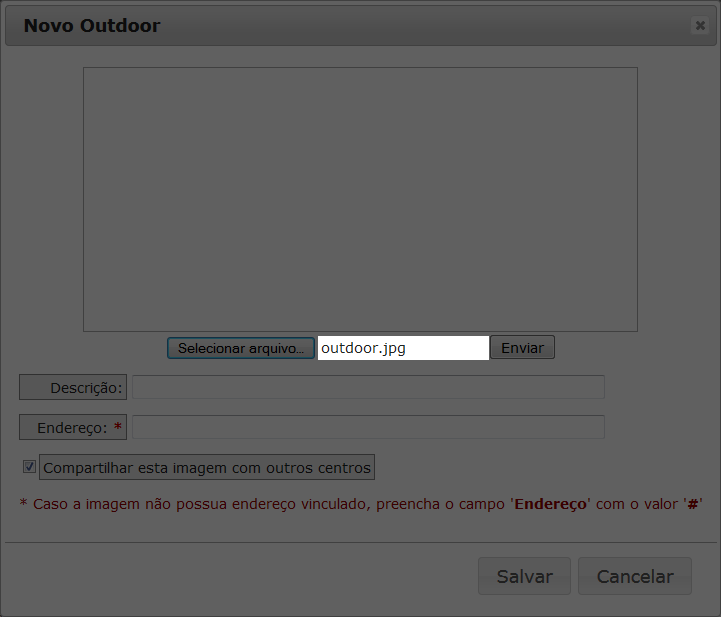The width and height of the screenshot is (721, 617).
Task: Click the Selecionar arquivo button
Action: pyautogui.click(x=241, y=348)
